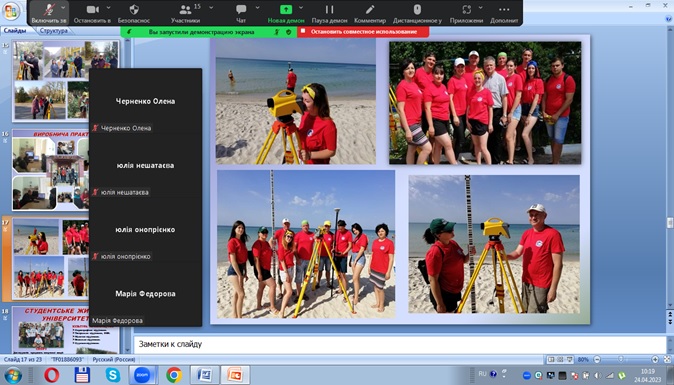This screenshot has height=385, width=674.
Task: Click Черненко Олена video tile
Action: click(145, 101)
